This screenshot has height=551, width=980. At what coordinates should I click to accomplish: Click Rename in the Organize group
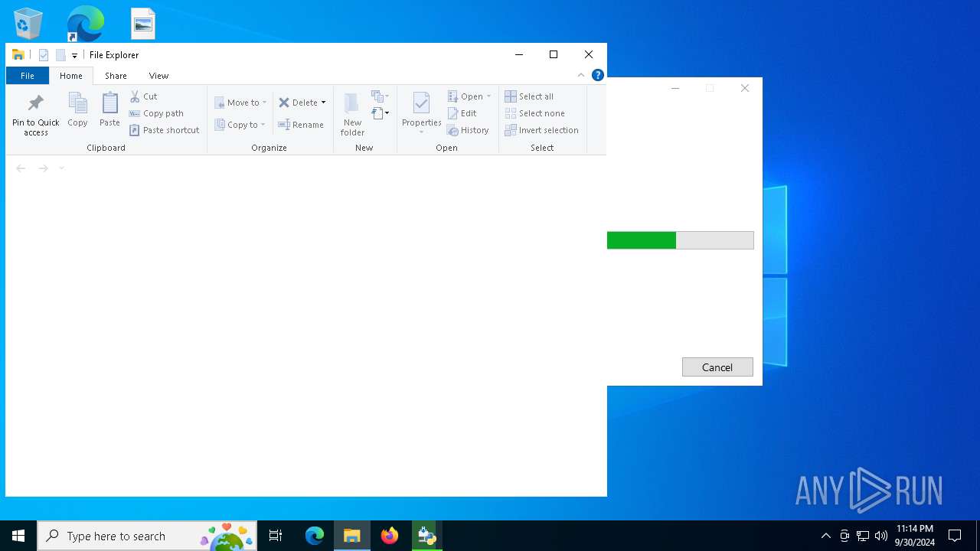tap(301, 125)
